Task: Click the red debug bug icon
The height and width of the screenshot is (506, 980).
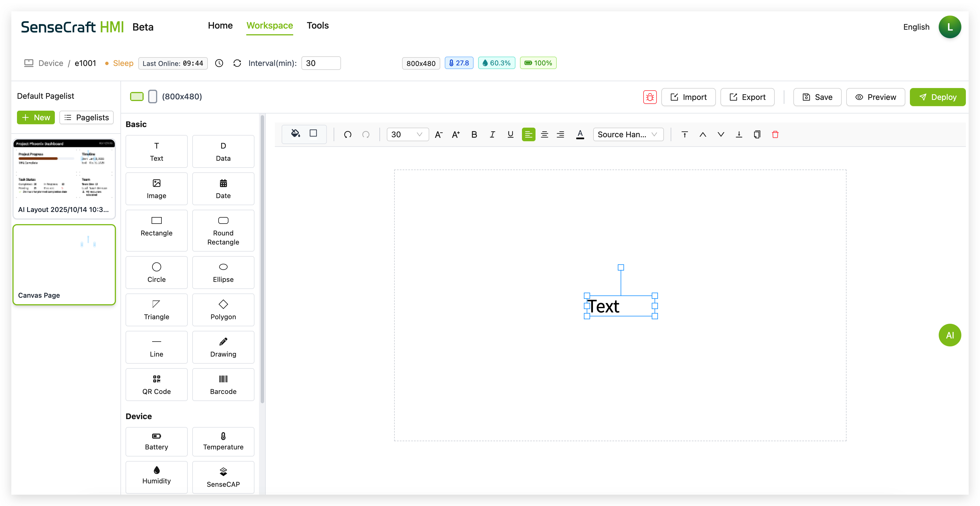Action: pos(650,97)
